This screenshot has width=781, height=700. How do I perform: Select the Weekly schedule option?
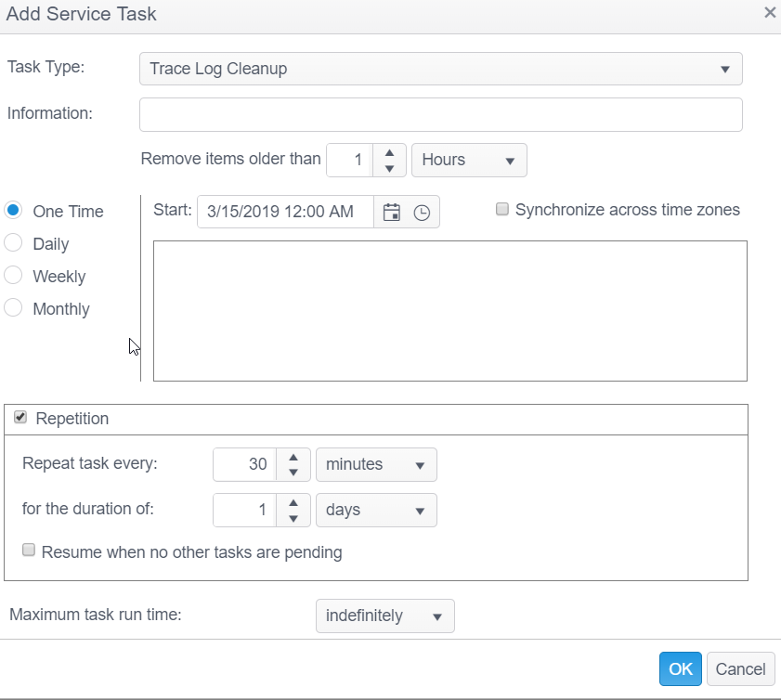click(13, 277)
